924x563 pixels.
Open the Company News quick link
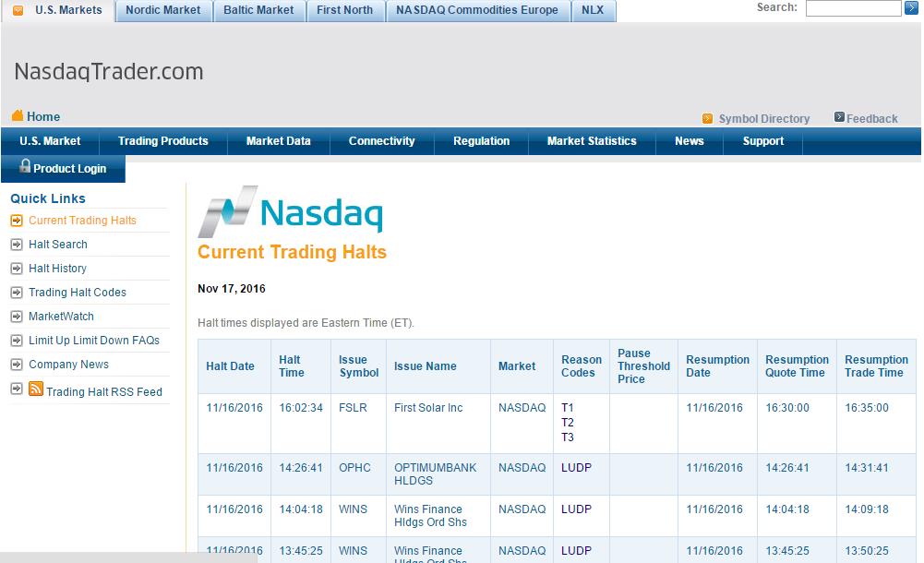69,365
